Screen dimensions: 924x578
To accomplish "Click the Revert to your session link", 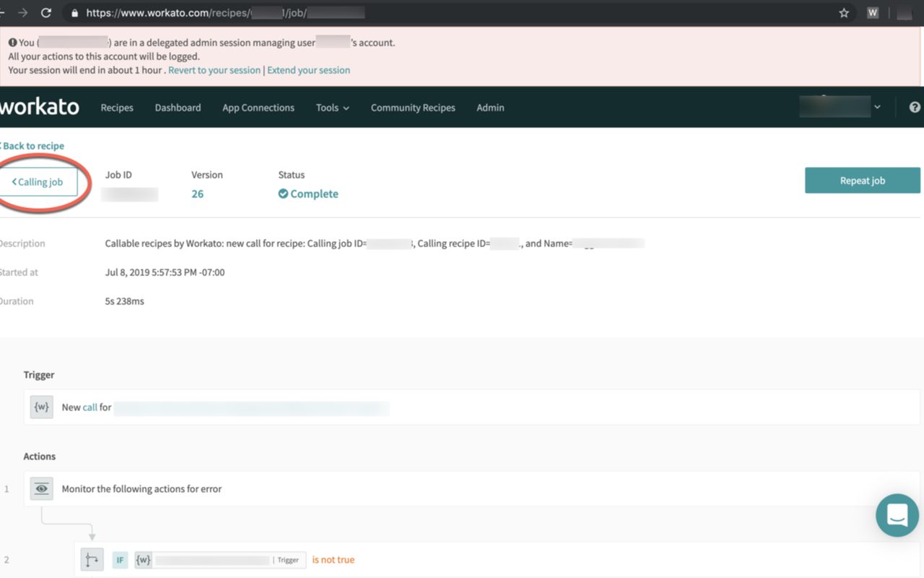I will click(x=214, y=70).
